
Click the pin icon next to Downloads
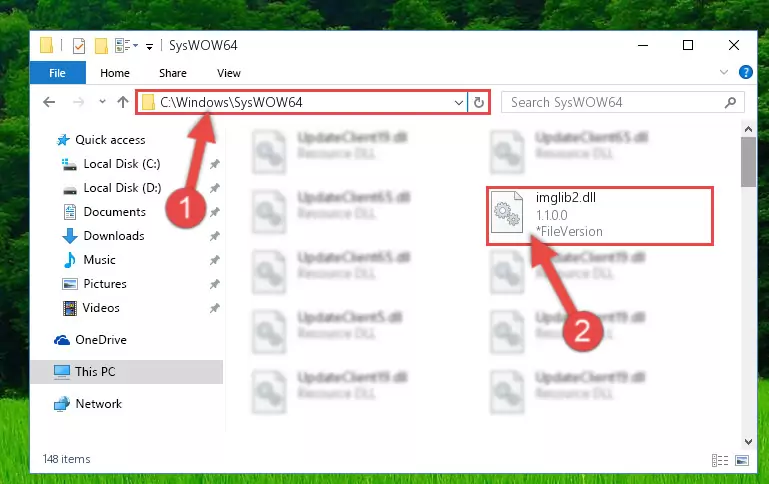click(214, 236)
